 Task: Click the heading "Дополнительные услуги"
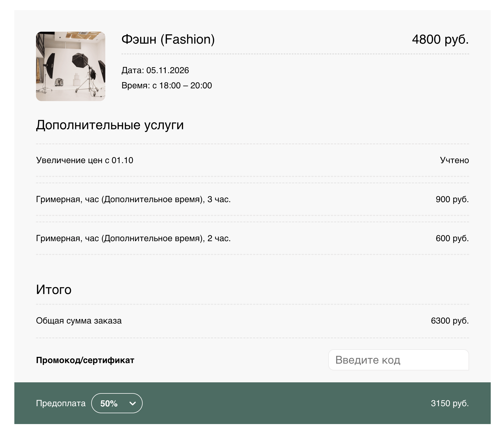pos(110,125)
